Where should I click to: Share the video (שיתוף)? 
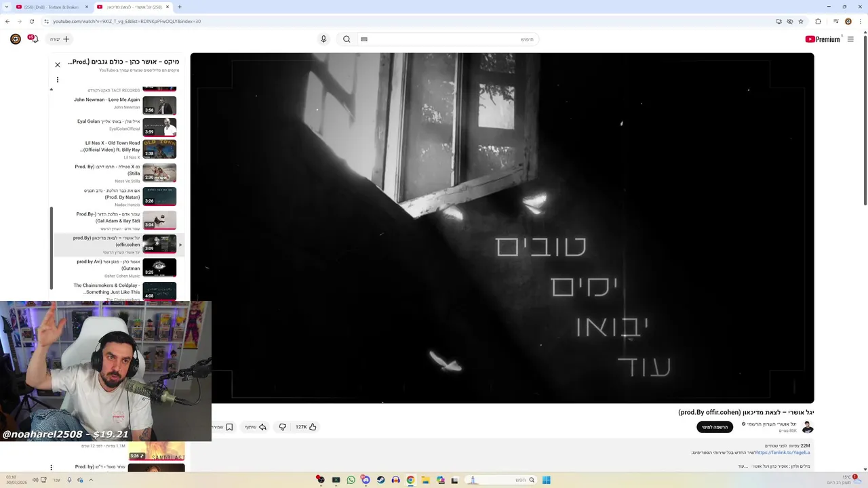point(256,427)
